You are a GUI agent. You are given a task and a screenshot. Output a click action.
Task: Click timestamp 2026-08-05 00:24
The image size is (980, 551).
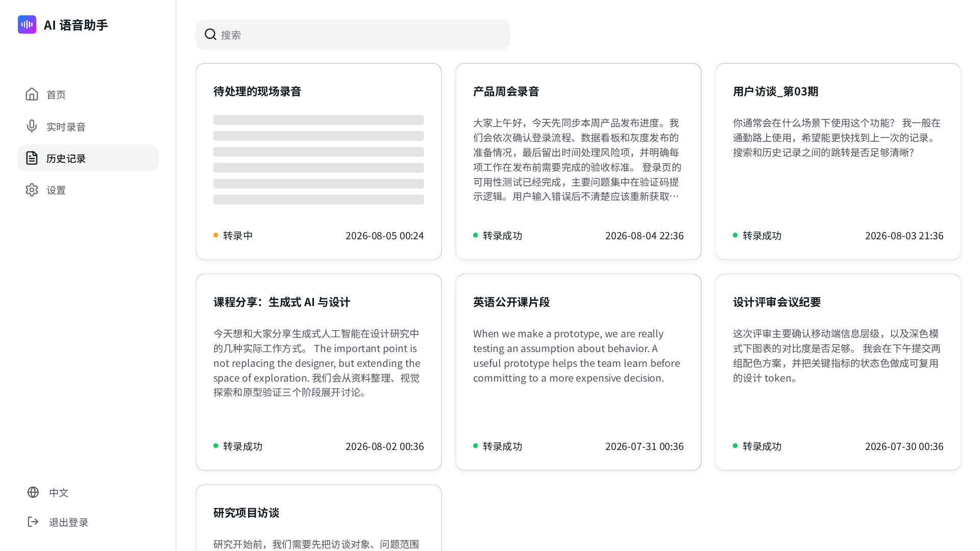(x=384, y=235)
